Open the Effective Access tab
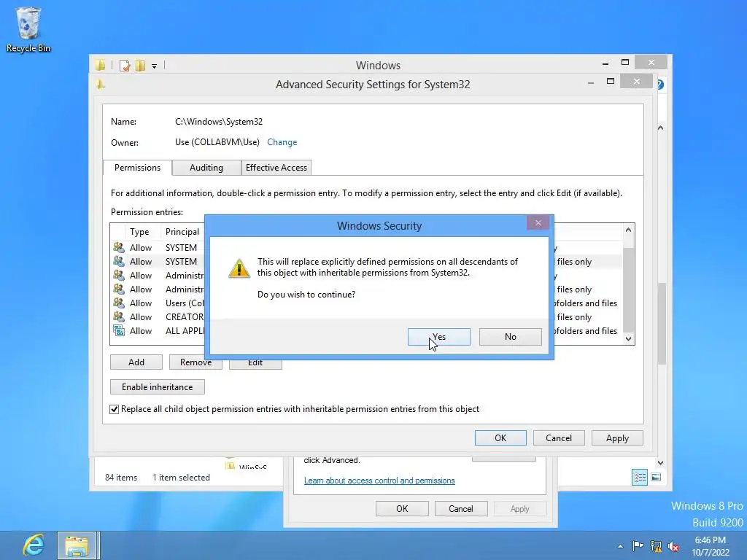This screenshot has height=560, width=747. tap(276, 168)
